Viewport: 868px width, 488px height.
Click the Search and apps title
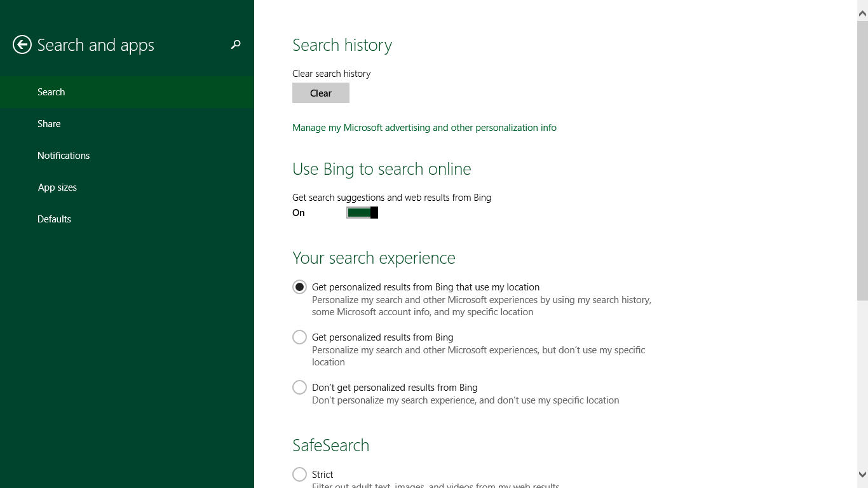point(96,45)
